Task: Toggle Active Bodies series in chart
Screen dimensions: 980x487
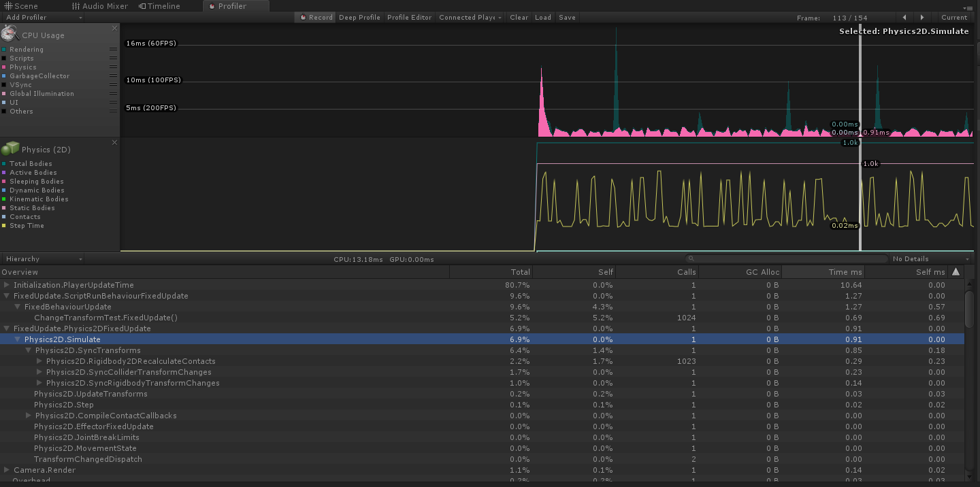Action: (4, 173)
